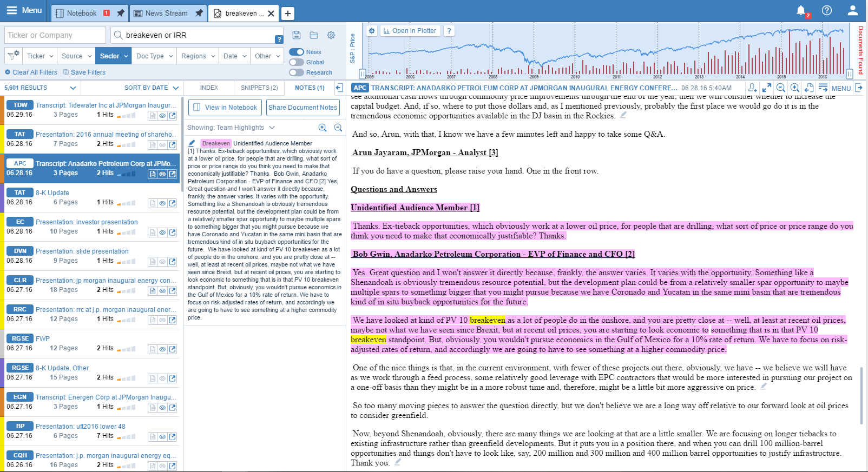This screenshot has height=472, width=868.
Task: Open the user account profile icon
Action: (x=853, y=10)
